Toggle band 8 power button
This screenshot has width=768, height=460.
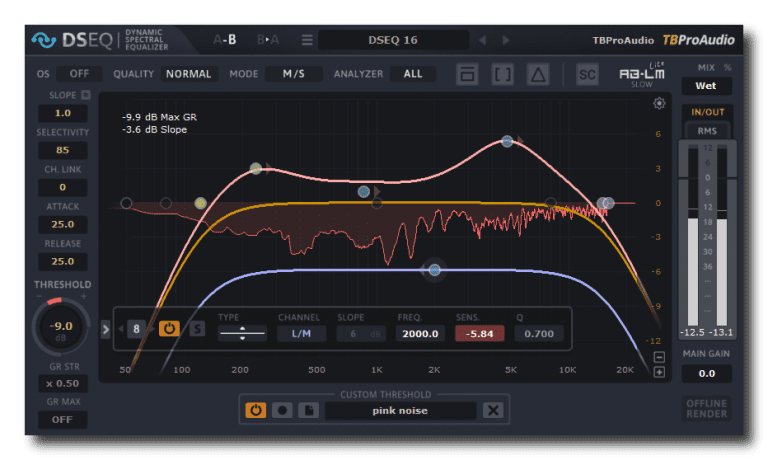point(169,329)
